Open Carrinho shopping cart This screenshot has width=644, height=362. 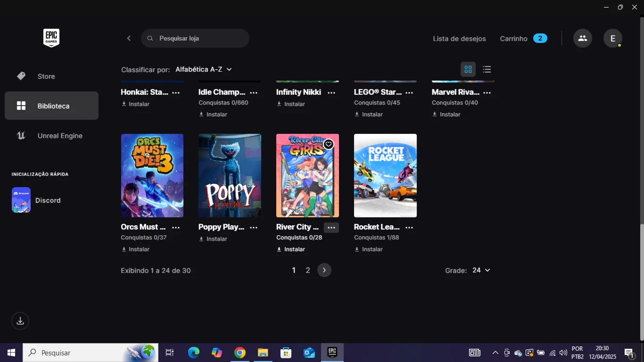523,39
